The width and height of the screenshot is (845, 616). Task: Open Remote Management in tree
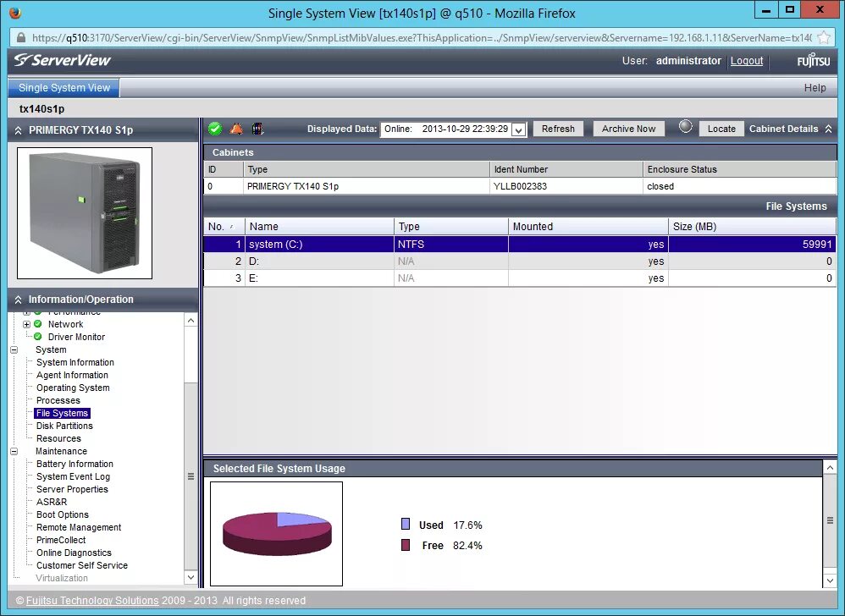[79, 527]
